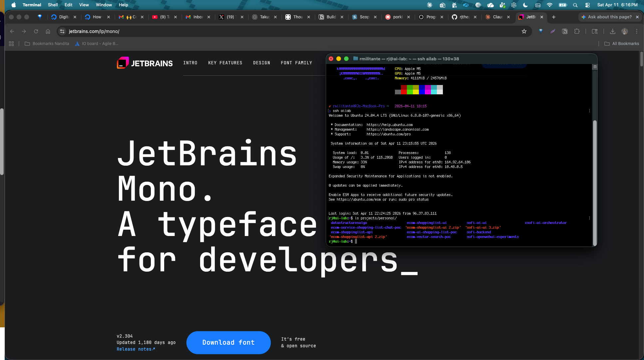Reload the jetbrains.com page
The image size is (644, 360).
36,31
